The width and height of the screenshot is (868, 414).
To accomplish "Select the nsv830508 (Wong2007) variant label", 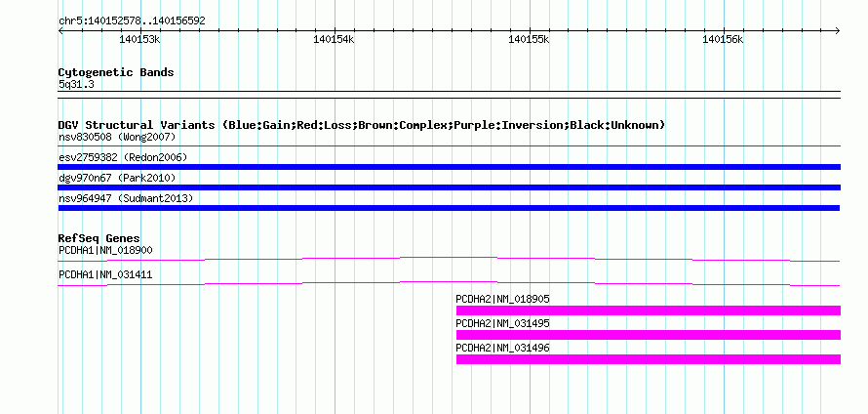I will coord(117,137).
